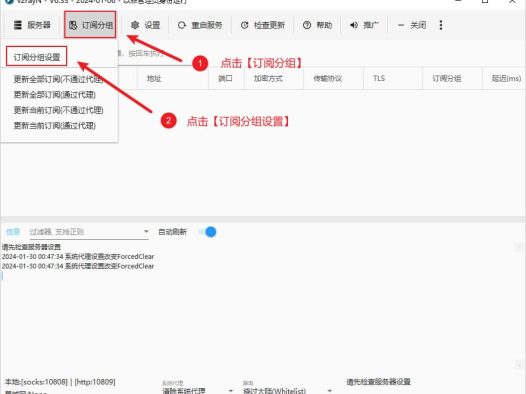Image resolution: width=526 pixels, height=394 pixels.
Task: Expand the 过滤器 filter combo arrow
Action: pos(146,231)
